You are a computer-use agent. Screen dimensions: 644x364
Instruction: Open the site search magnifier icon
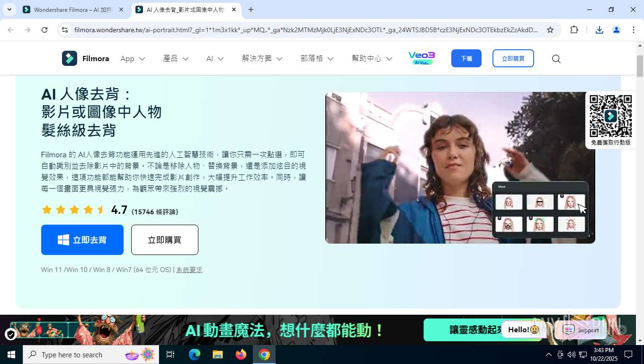[x=556, y=59]
